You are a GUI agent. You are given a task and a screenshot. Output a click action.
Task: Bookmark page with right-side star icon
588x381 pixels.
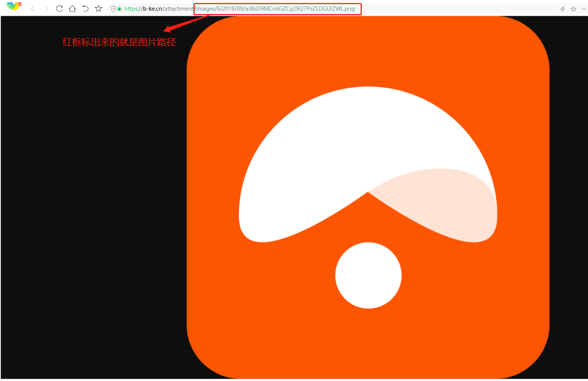[573, 9]
